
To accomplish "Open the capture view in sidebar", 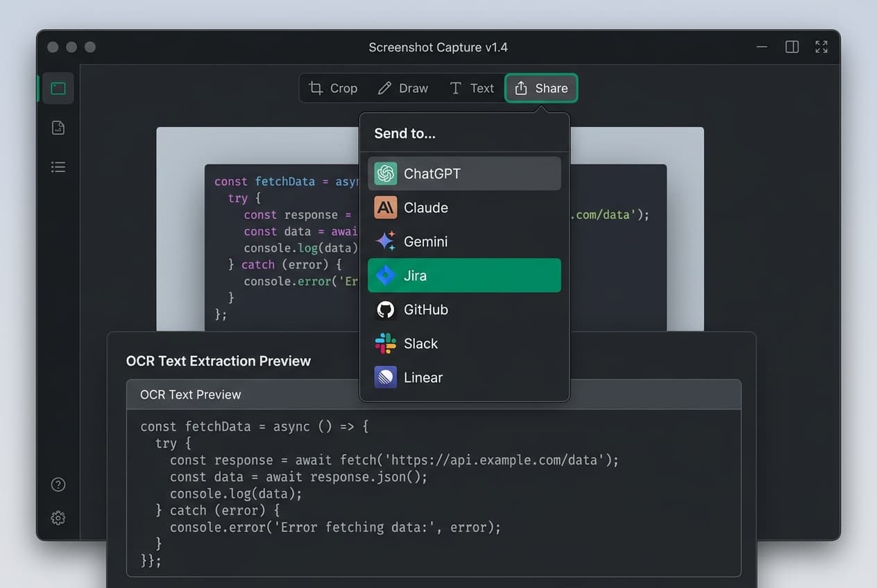I will [x=58, y=88].
